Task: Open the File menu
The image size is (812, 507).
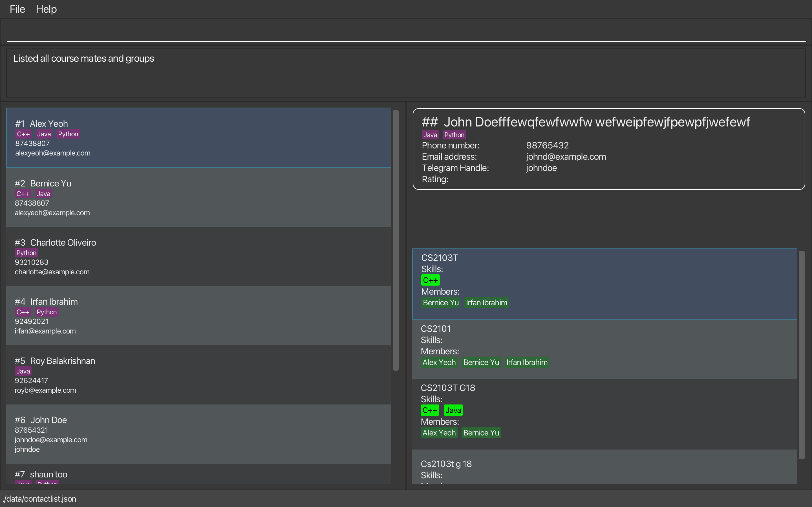Action: coord(17,9)
